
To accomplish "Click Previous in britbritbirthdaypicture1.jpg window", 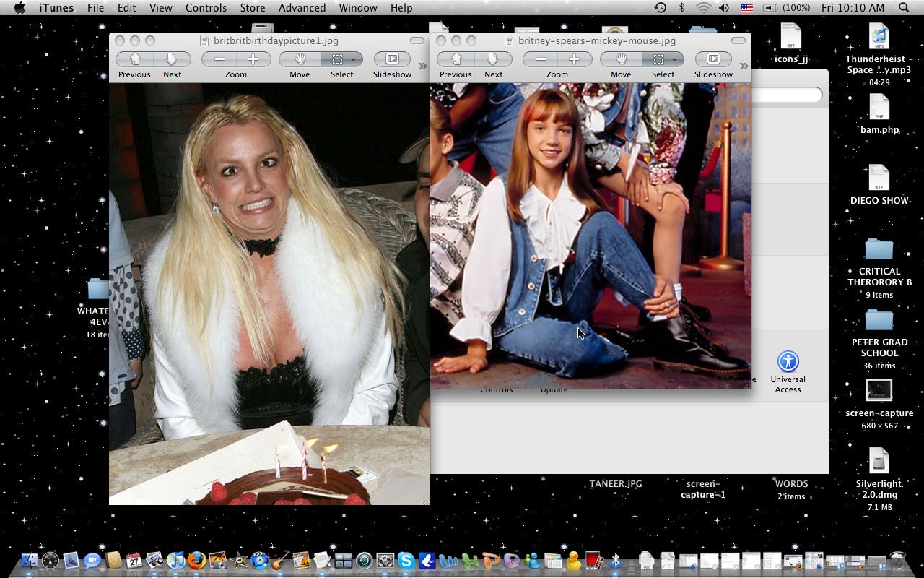I will coord(134,59).
